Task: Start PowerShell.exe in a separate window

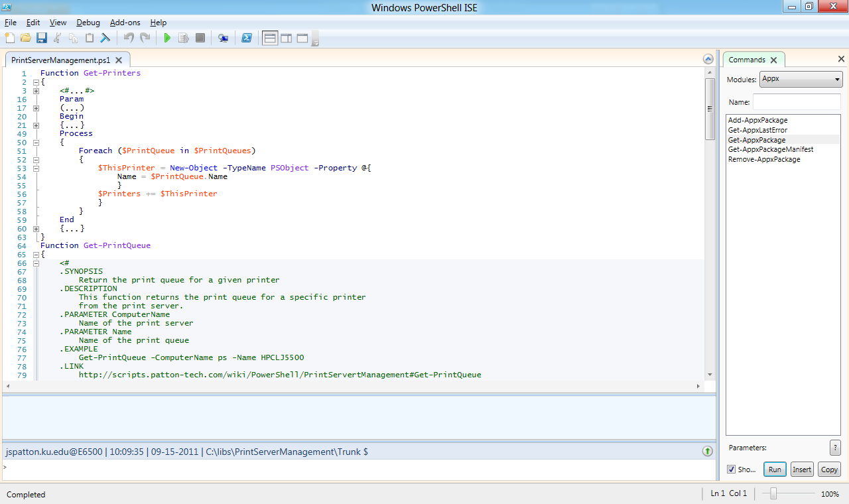Action: click(246, 38)
